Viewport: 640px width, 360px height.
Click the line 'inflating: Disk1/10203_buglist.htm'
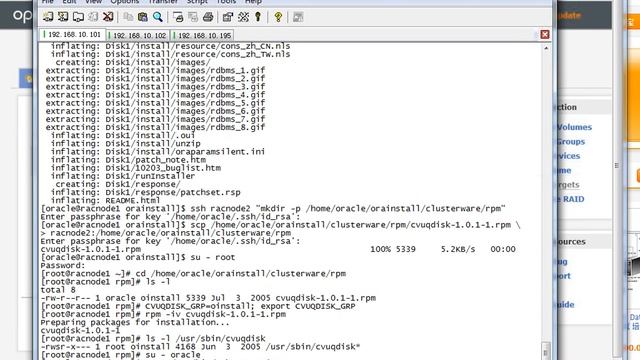pyautogui.click(x=136, y=168)
